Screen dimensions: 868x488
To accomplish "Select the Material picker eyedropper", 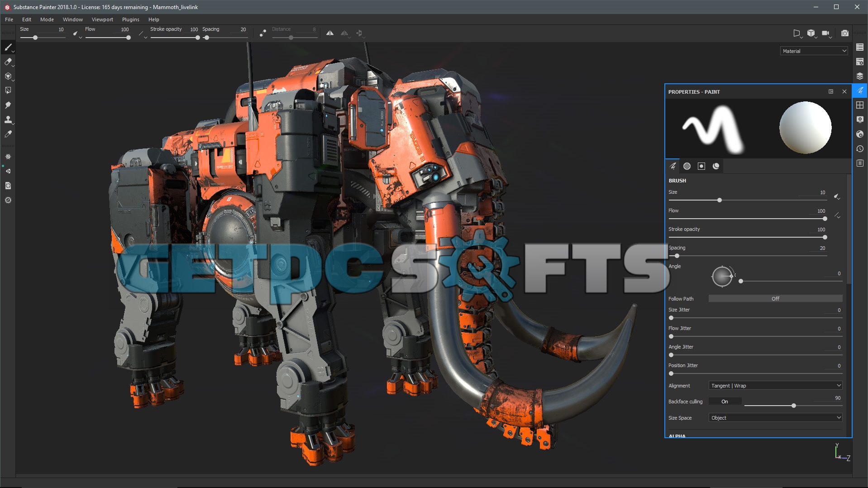I will 8,134.
